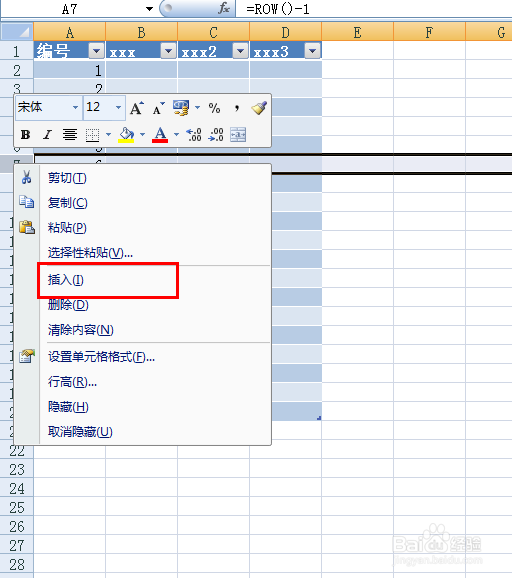Click the Bold button in mini toolbar
This screenshot has height=578, width=512.
pyautogui.click(x=25, y=135)
